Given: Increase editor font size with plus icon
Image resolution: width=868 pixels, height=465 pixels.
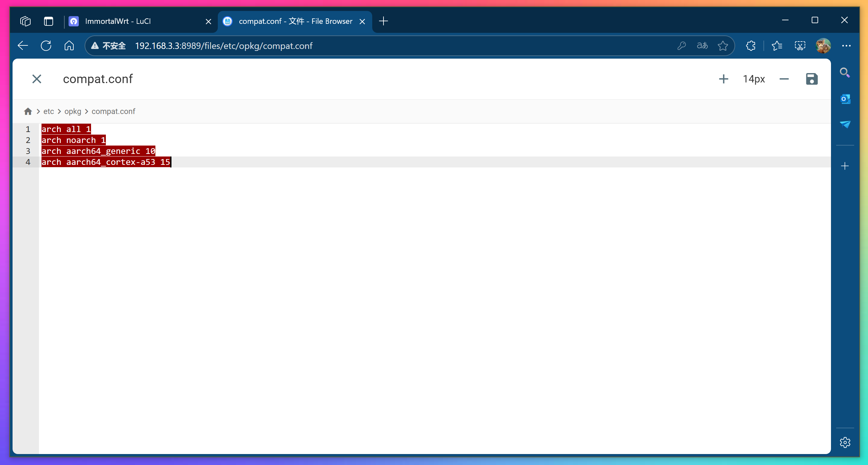Looking at the screenshot, I should click(723, 79).
